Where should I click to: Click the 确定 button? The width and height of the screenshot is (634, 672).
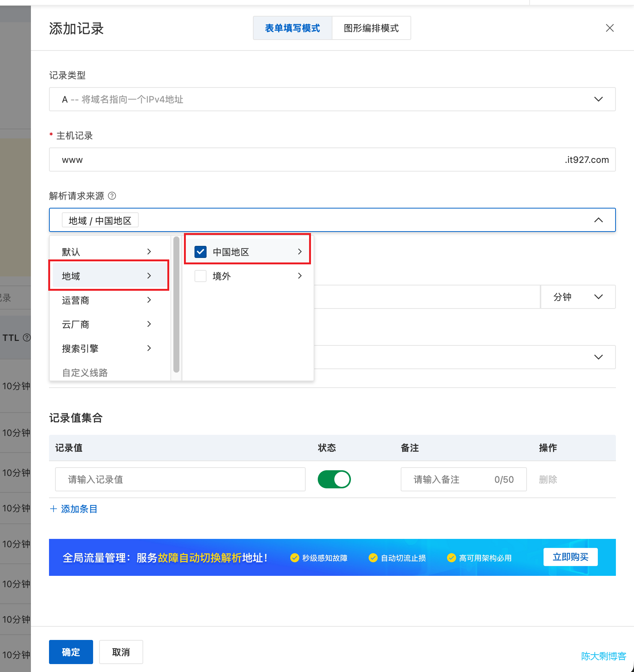click(x=71, y=652)
